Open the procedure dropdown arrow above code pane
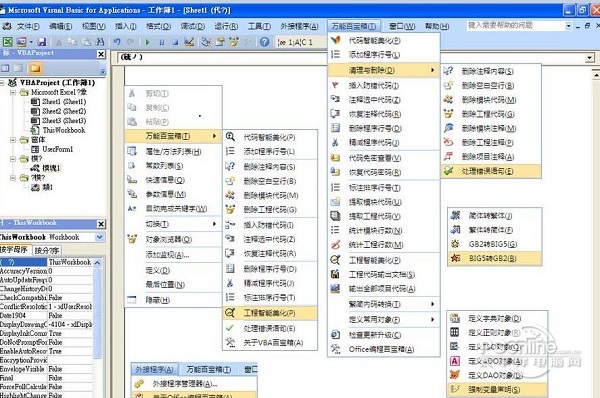The image size is (600, 398). 590,58
